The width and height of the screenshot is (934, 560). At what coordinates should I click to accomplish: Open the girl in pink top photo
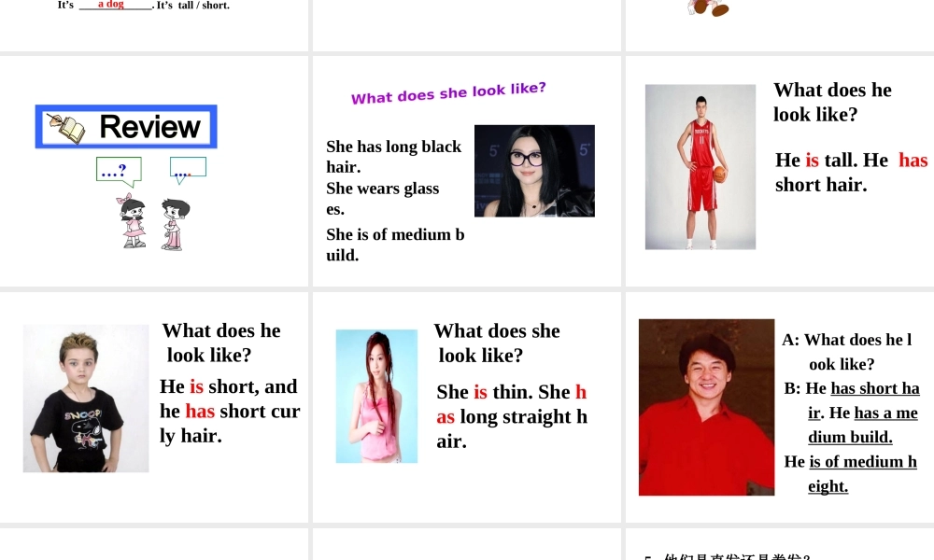tap(376, 396)
